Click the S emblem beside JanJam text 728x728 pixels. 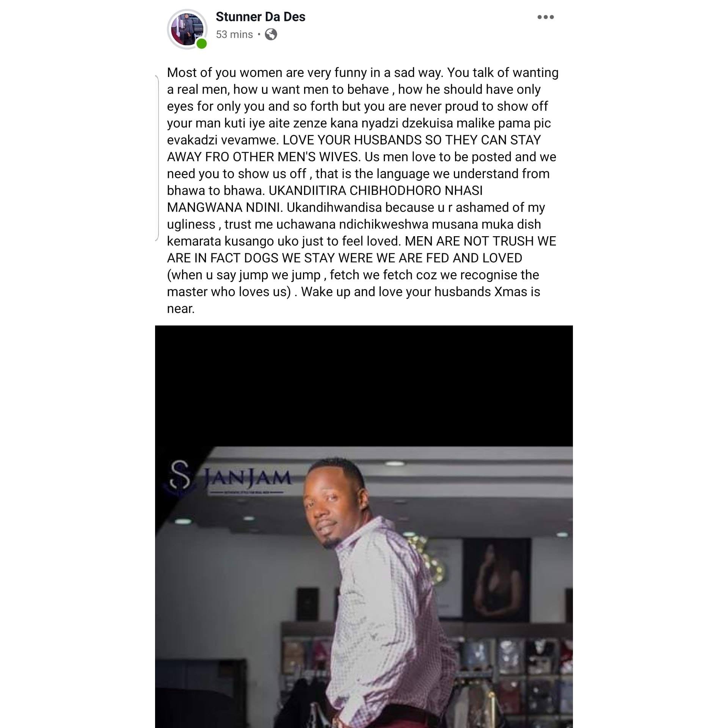[180, 475]
